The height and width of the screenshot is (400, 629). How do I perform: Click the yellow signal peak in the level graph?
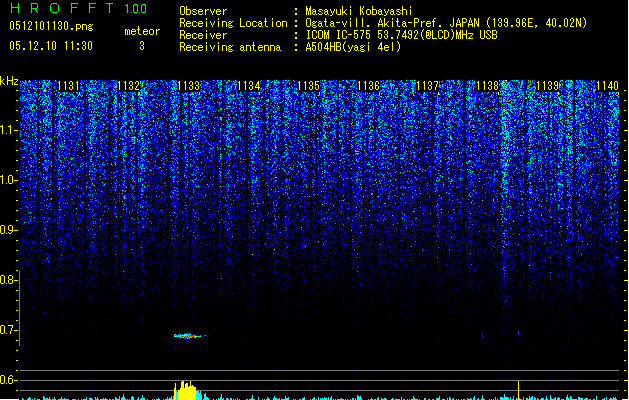pos(185,390)
